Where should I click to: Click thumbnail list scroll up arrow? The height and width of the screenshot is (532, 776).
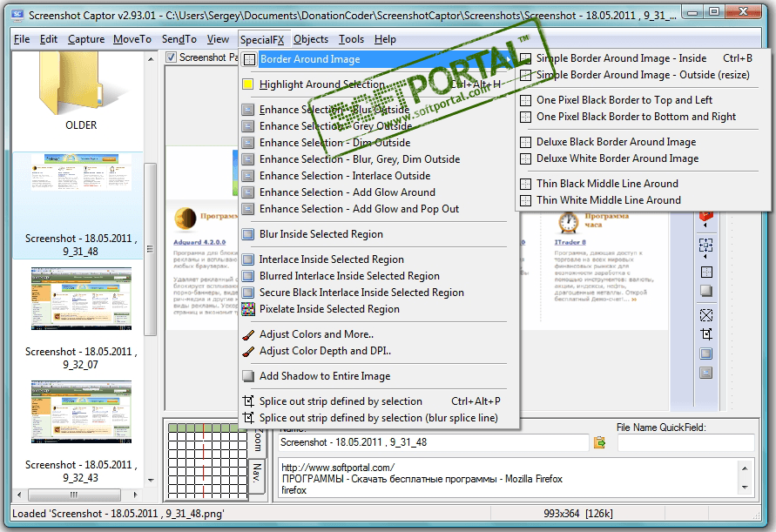(x=151, y=59)
